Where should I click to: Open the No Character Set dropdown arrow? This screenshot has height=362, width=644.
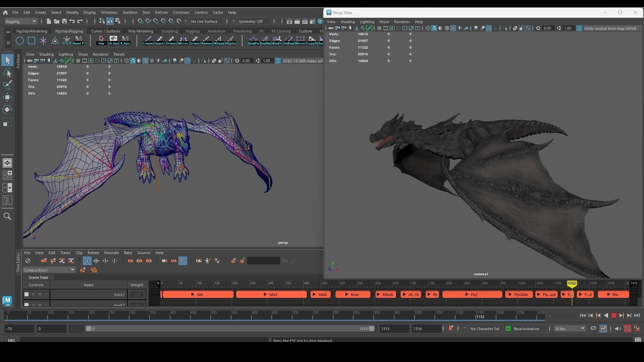(465, 328)
